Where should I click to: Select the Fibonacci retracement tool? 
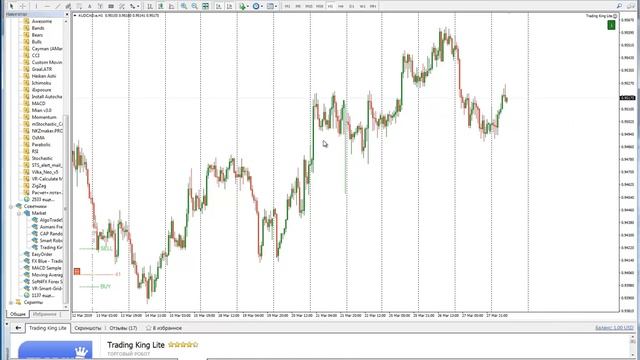pyautogui.click(x=79, y=6)
